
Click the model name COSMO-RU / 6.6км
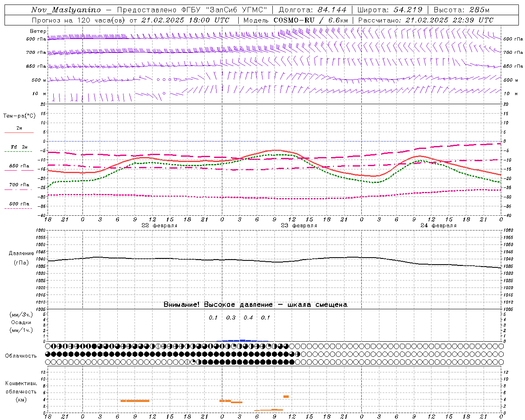pos(311,20)
